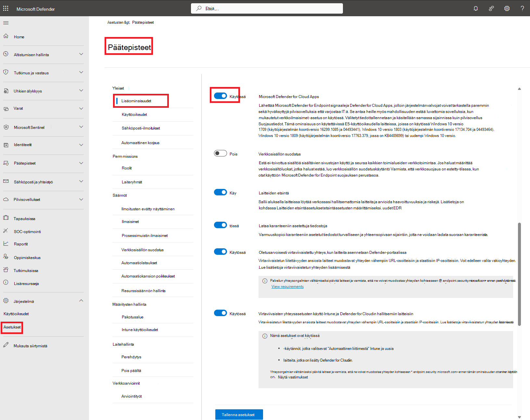This screenshot has height=420, width=530.
Task: Select the Raportit sidebar icon
Action: click(x=6, y=244)
